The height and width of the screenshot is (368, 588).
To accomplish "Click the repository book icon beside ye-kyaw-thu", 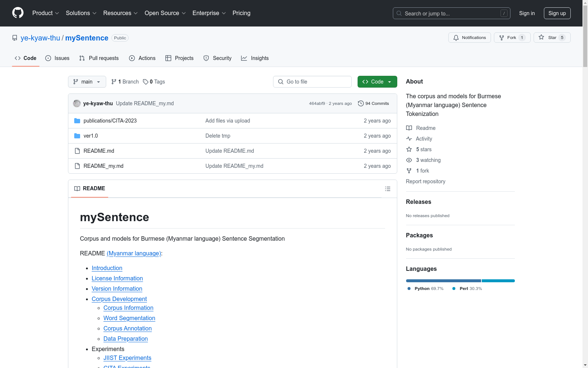I will (x=15, y=38).
